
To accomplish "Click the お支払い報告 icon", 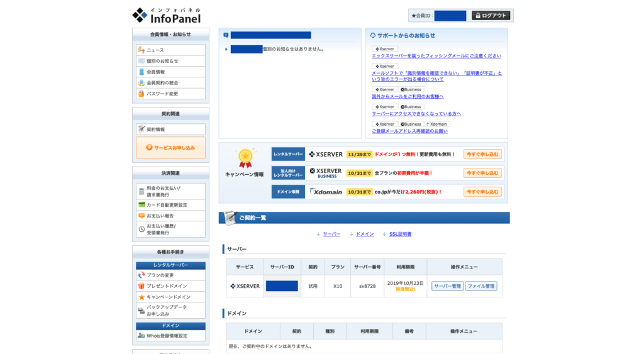I will click(142, 216).
